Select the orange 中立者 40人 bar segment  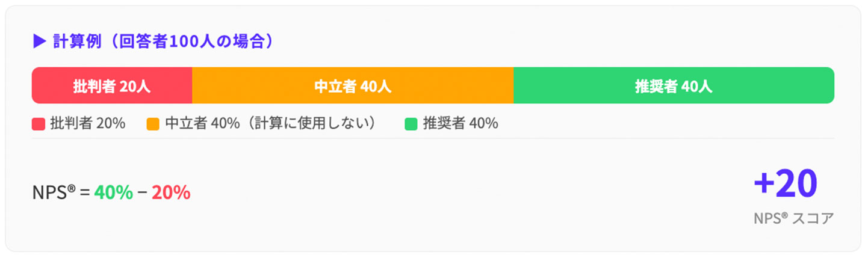(x=353, y=85)
